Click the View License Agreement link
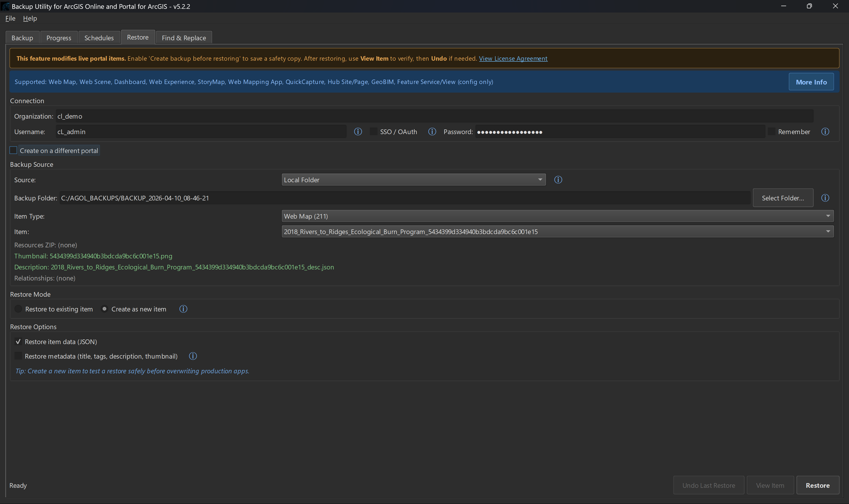Image resolution: width=849 pixels, height=504 pixels. point(513,58)
